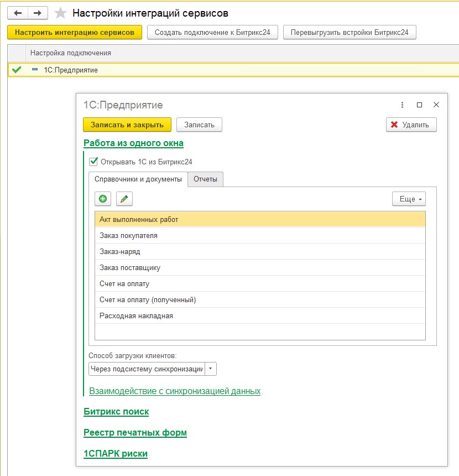Select Счет на оплату (полученный) row

coord(260,300)
